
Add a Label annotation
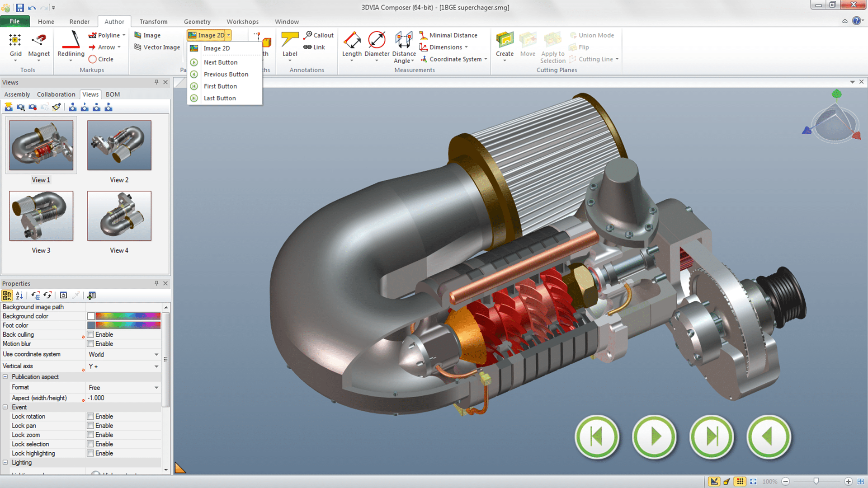pyautogui.click(x=290, y=41)
